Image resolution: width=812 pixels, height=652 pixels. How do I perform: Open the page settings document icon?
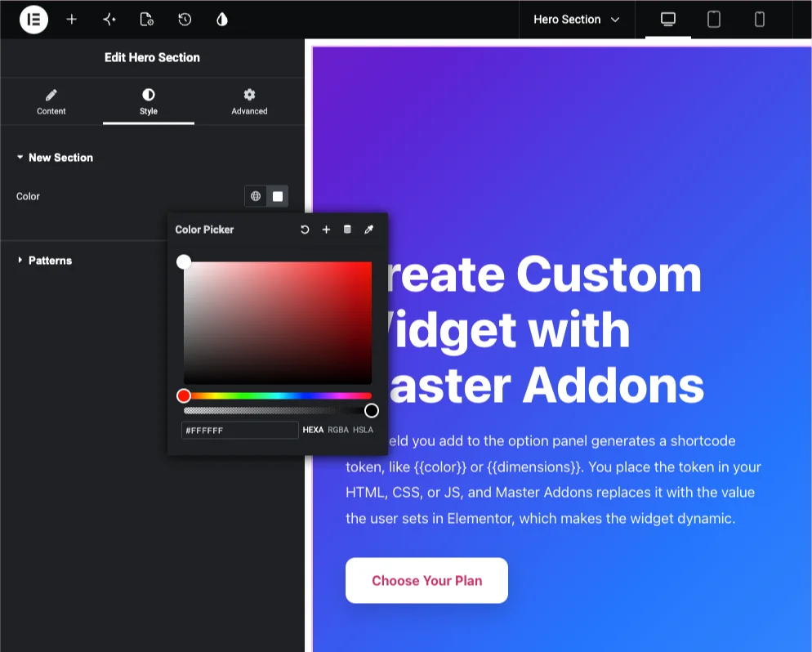tap(147, 20)
